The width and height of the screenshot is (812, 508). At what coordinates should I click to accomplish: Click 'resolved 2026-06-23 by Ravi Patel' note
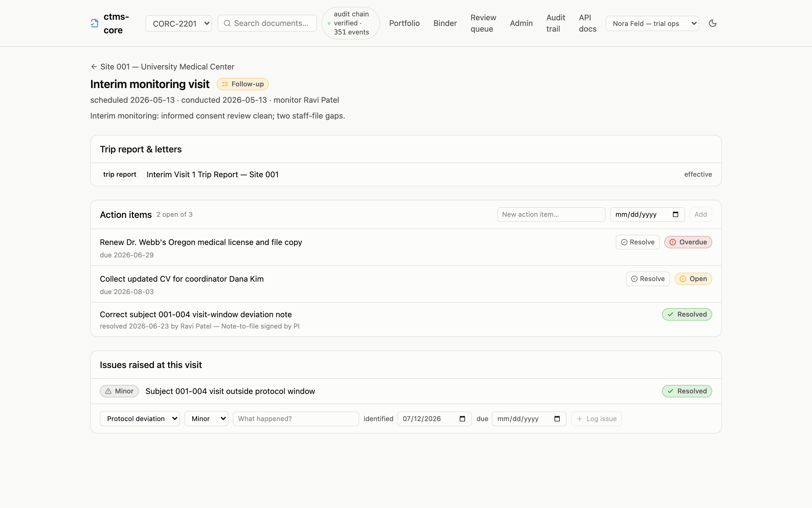pos(200,326)
